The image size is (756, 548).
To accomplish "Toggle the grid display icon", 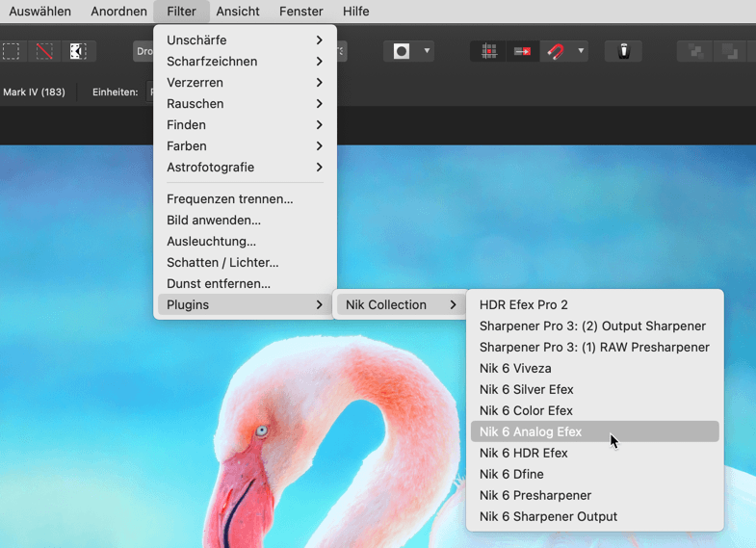I will point(488,51).
